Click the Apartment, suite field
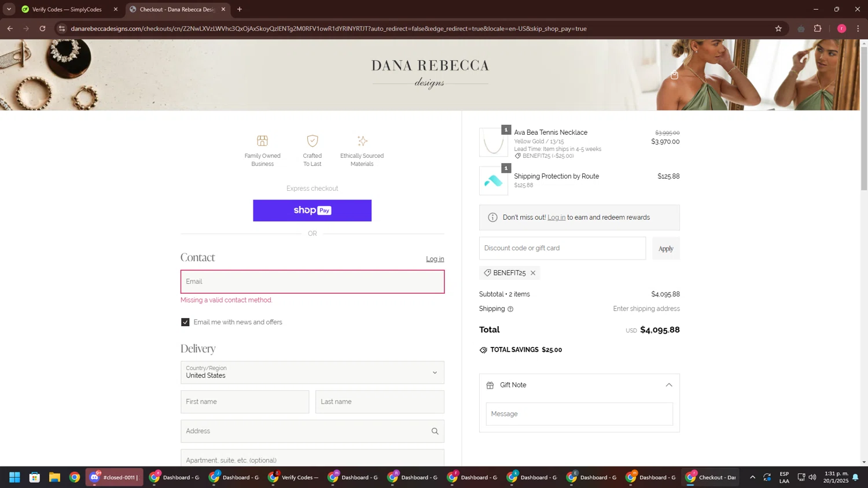Image resolution: width=868 pixels, height=488 pixels. click(312, 459)
